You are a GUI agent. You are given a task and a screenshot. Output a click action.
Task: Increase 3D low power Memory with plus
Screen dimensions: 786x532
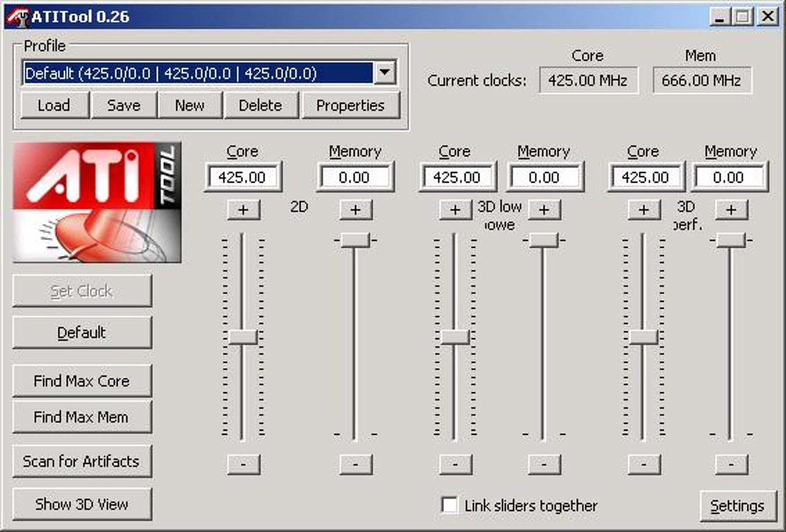(544, 210)
